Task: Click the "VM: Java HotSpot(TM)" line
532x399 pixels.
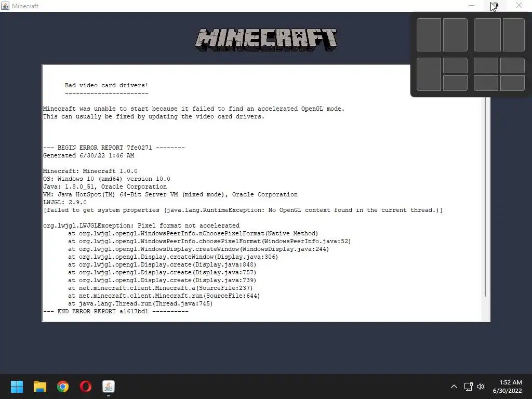Action: click(x=170, y=194)
